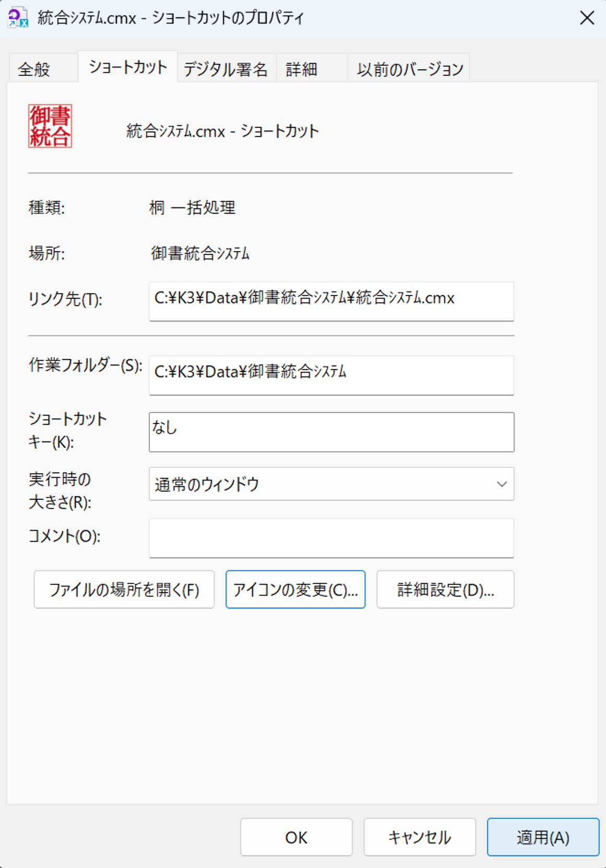Apply changes with 適用 button

tap(543, 837)
